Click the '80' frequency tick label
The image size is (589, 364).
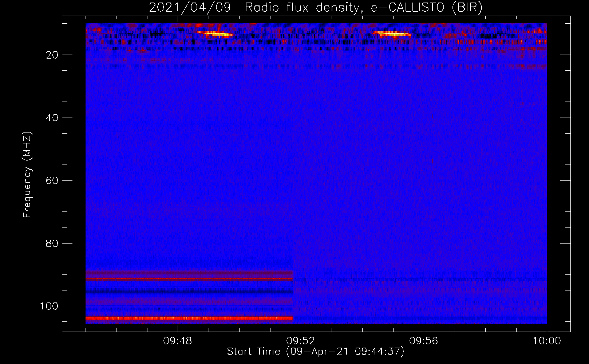(x=52, y=243)
